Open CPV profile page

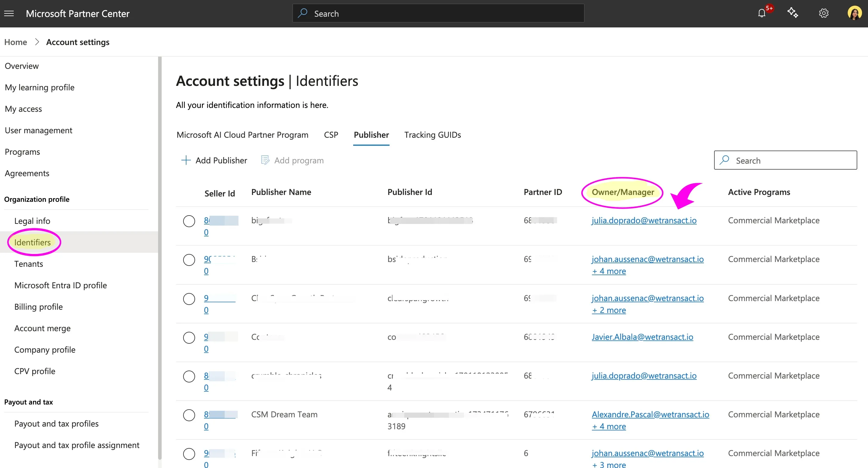tap(35, 371)
